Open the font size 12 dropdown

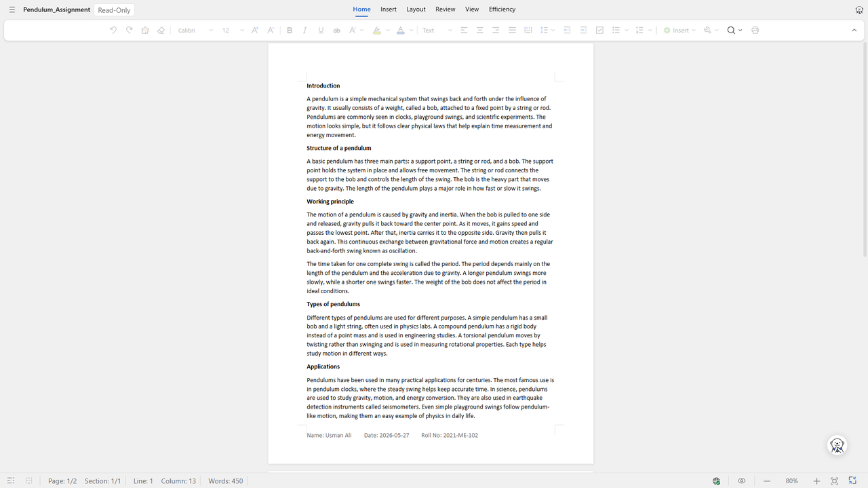point(233,31)
